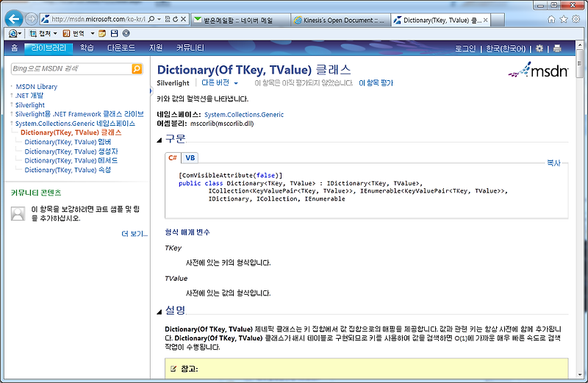
Task: Open Dictionary(TKey, TValue) 멤버 link
Action: 68,142
